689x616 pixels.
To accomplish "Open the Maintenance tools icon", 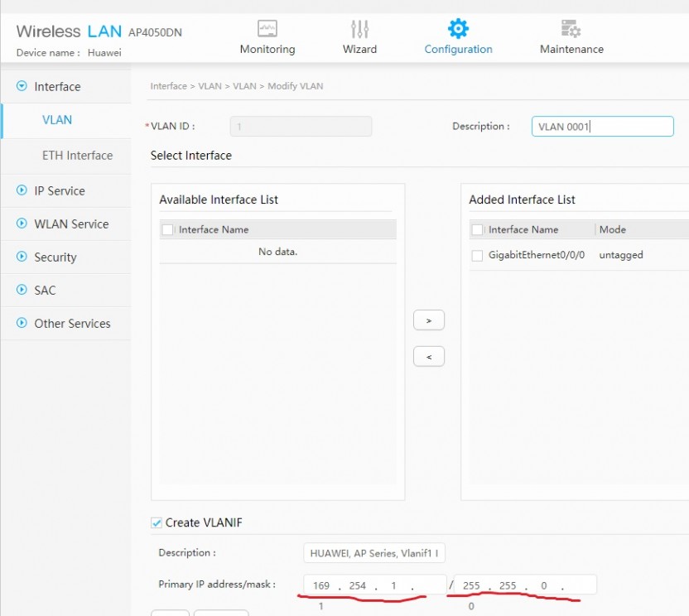I will [x=571, y=29].
